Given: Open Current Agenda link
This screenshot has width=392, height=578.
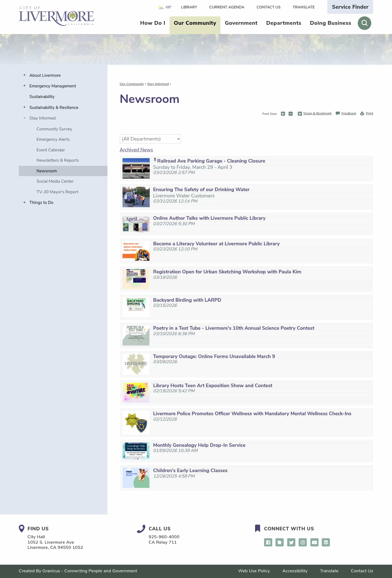Looking at the screenshot, I should click(227, 7).
